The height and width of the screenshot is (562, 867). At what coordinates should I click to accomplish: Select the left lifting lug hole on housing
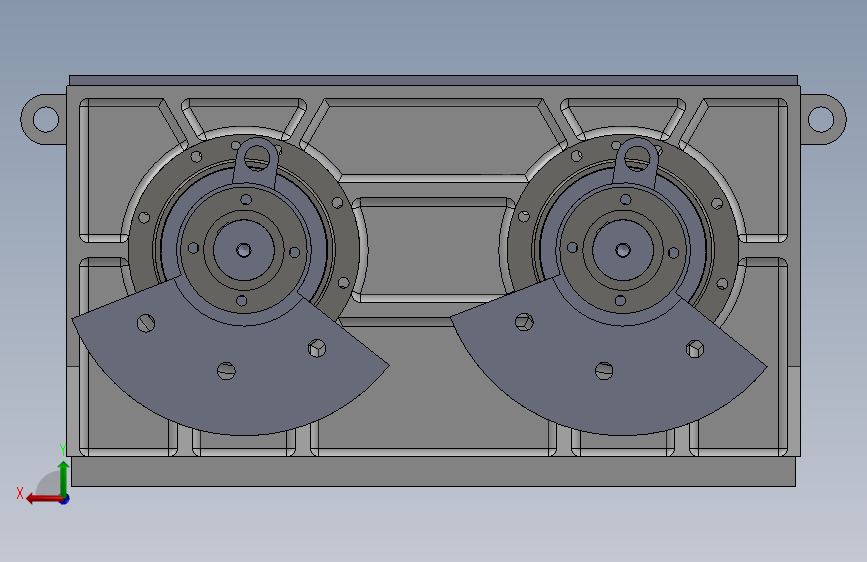pos(46,119)
